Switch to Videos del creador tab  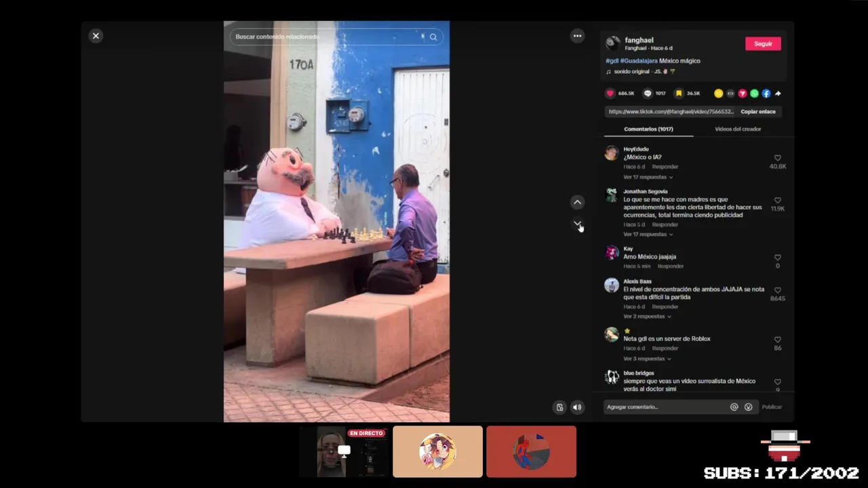coord(738,129)
